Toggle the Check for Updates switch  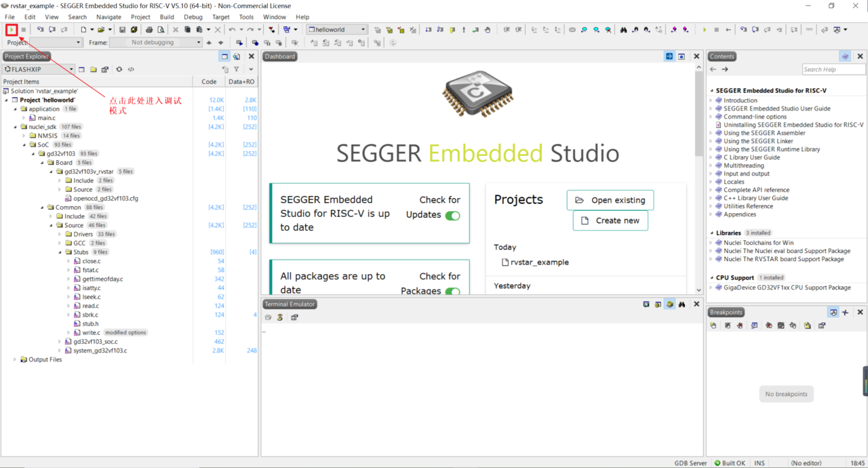(x=452, y=215)
